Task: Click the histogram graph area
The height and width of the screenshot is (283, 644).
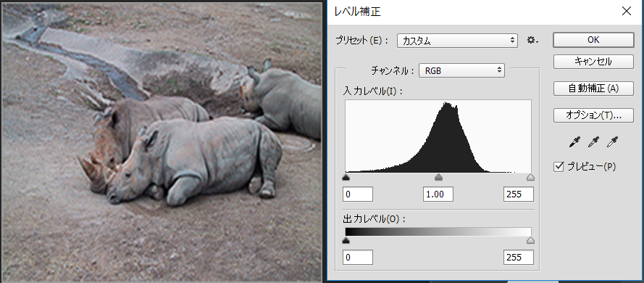Action: (x=438, y=136)
